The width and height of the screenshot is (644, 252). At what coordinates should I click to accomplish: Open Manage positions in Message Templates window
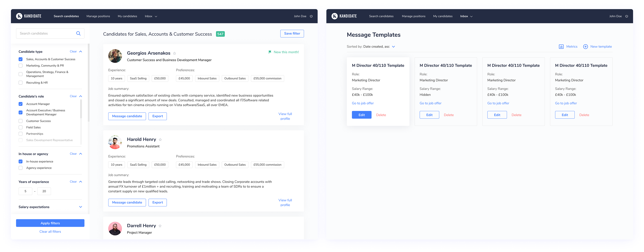tap(414, 16)
